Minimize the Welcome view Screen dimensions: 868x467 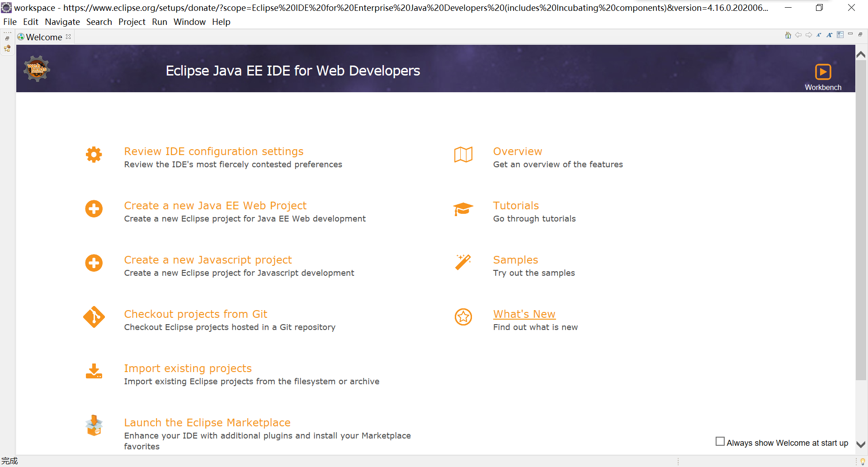coord(850,34)
